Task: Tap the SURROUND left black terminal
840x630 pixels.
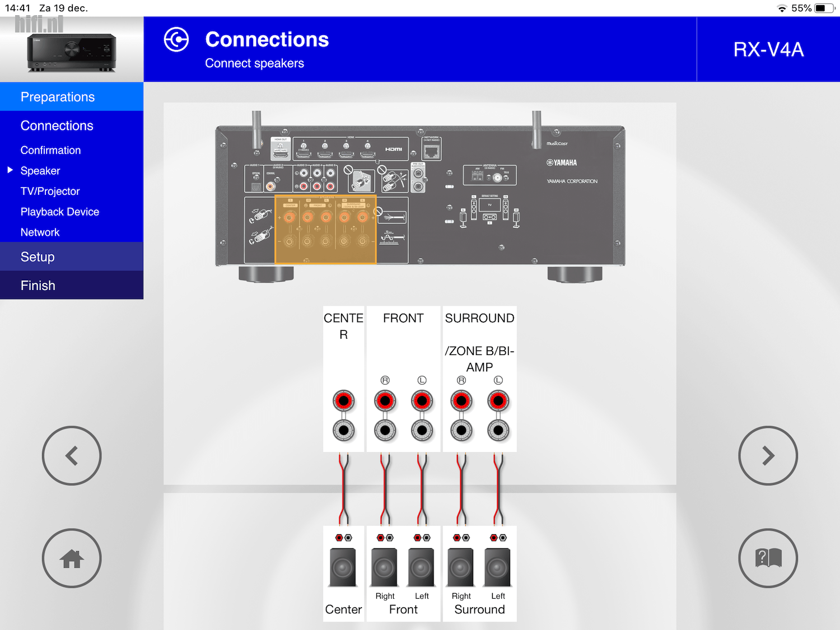Action: click(498, 431)
